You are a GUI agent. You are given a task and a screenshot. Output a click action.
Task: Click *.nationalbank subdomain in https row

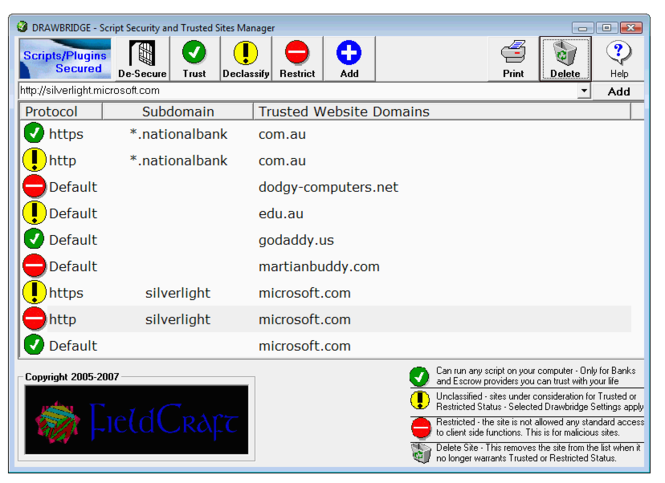point(178,134)
